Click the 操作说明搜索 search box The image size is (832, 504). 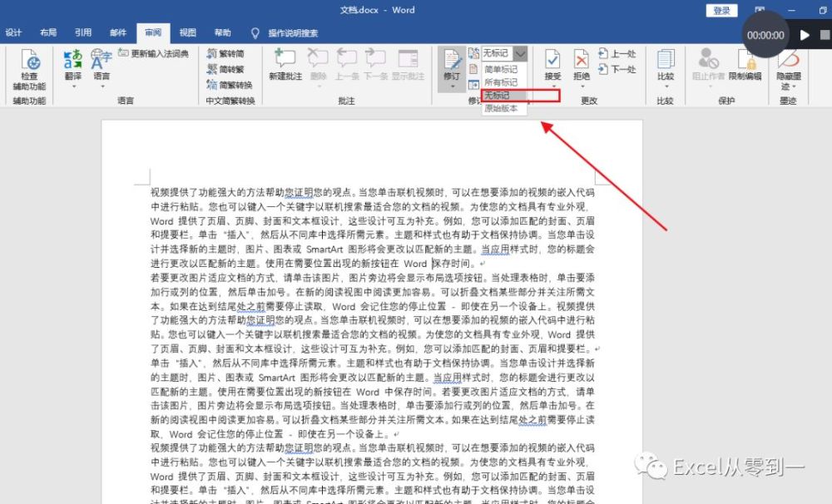click(293, 33)
